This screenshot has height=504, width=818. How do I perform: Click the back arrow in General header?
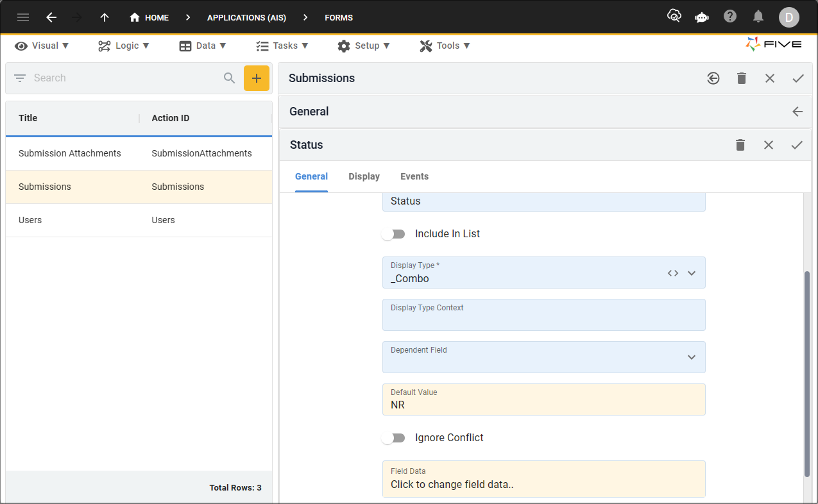pos(797,112)
